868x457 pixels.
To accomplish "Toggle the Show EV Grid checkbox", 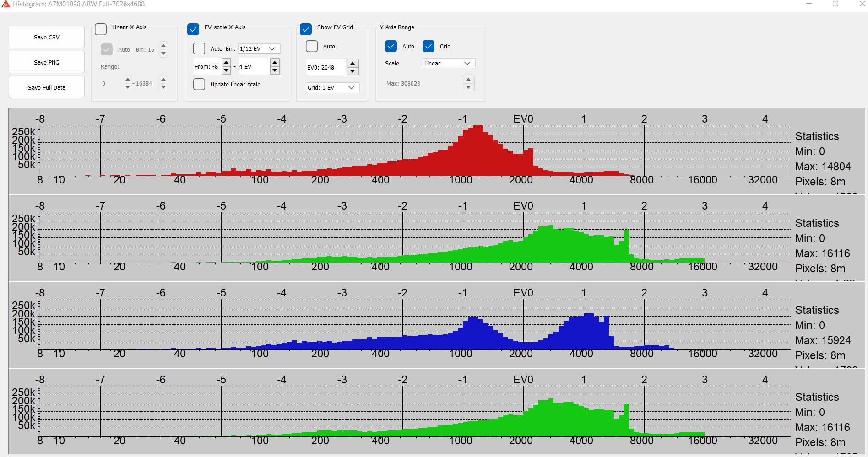I will [306, 29].
